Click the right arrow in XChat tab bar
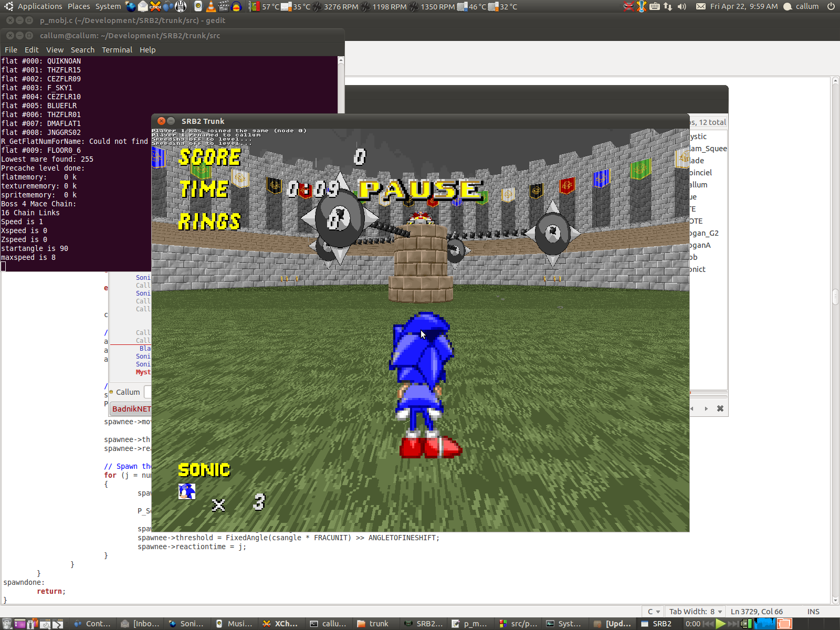Image resolution: width=840 pixels, height=630 pixels. (x=706, y=408)
